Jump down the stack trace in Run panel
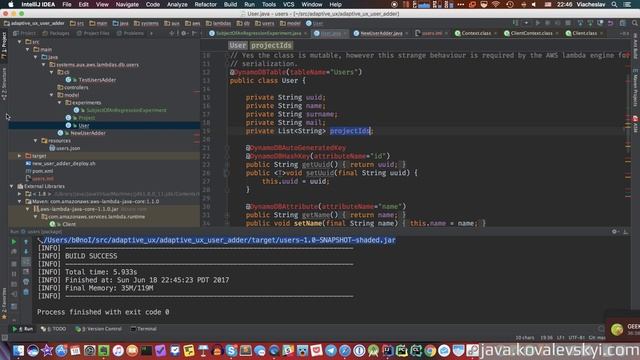The height and width of the screenshot is (360, 640). 26,251
